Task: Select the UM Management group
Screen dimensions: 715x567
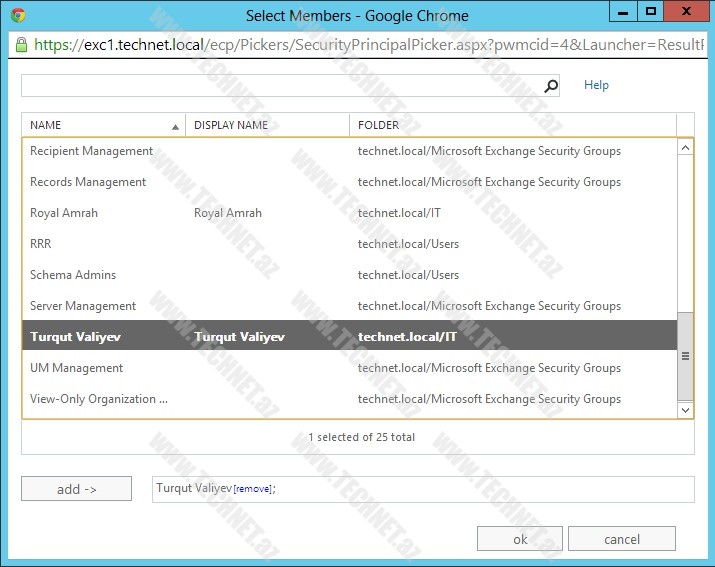Action: [77, 368]
